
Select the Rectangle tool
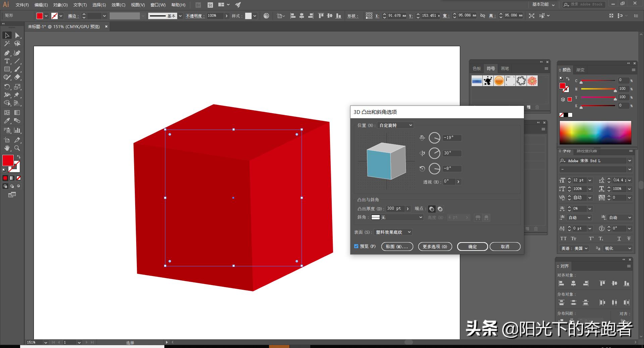pyautogui.click(x=7, y=69)
